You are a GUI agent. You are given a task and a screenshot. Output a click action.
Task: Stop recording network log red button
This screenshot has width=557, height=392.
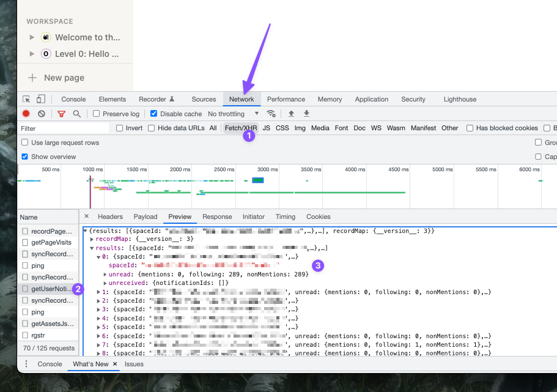click(26, 113)
